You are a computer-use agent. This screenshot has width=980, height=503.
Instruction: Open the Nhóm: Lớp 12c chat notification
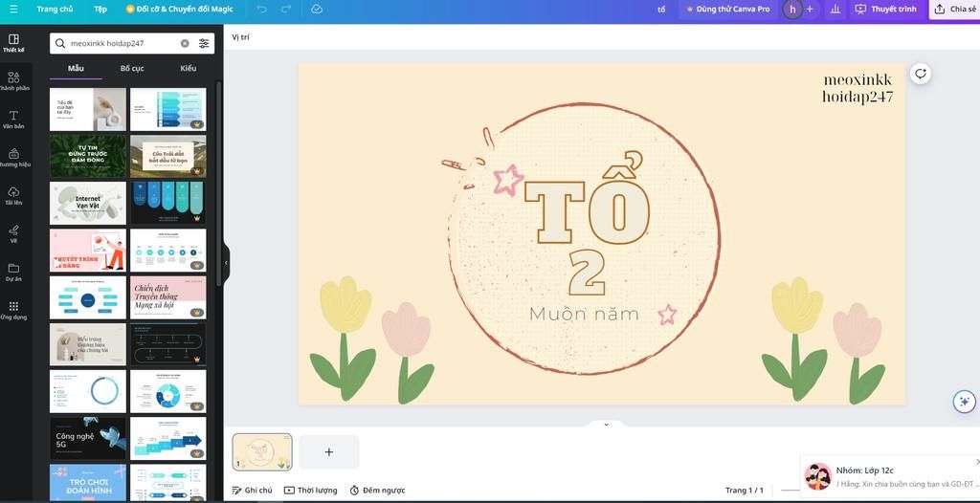point(890,477)
